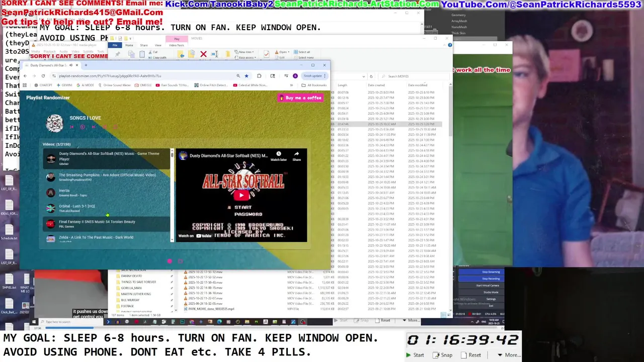Select the Inertia track
Viewport: 644px width, 362px height.
(106, 193)
